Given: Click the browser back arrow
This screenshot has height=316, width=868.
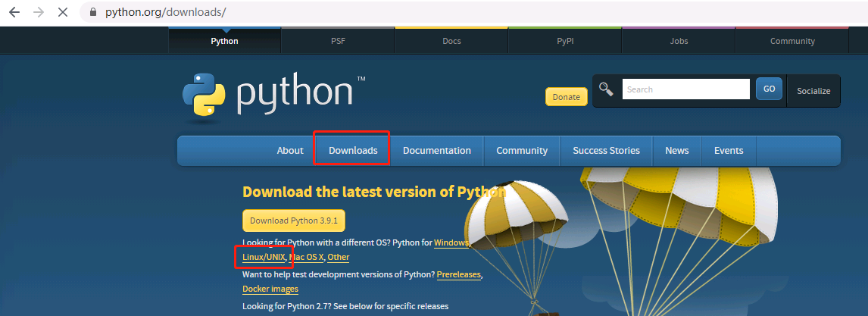Looking at the screenshot, I should pyautogui.click(x=14, y=12).
